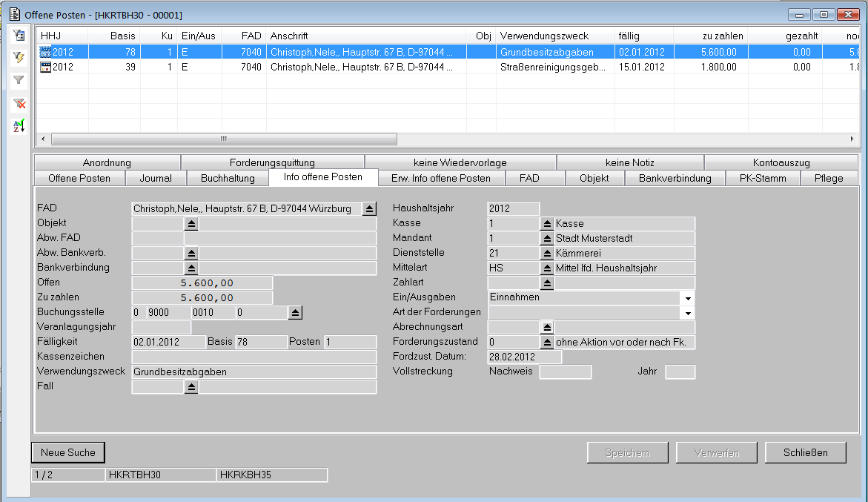Click the Kassenzeichen input field
This screenshot has height=502, width=868.
click(254, 357)
